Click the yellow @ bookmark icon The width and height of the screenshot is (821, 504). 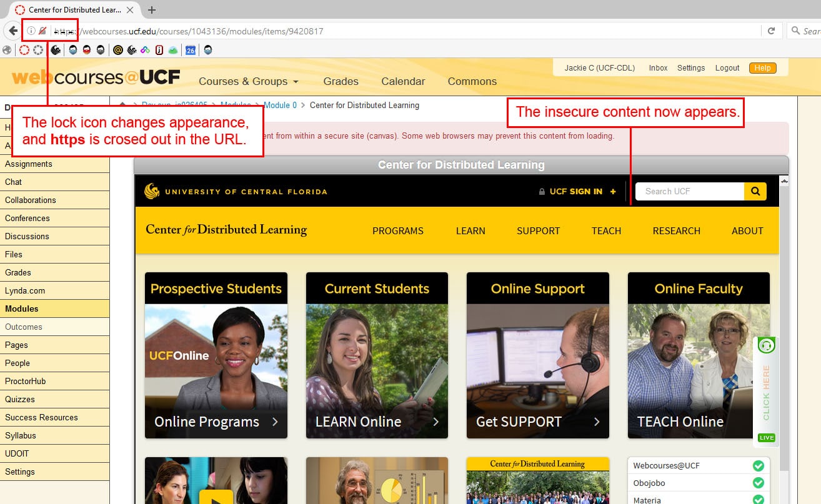click(x=118, y=50)
